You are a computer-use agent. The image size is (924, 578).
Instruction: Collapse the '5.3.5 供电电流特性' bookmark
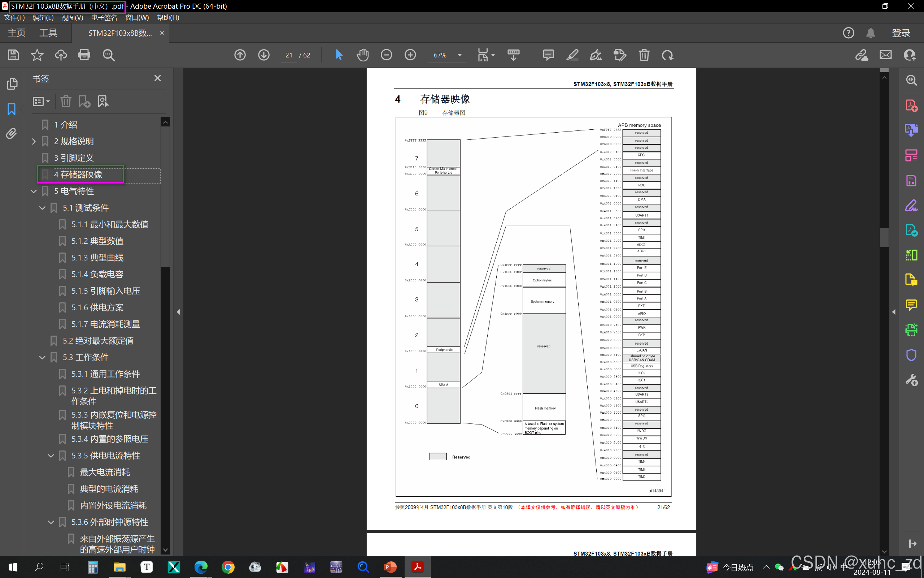coord(51,456)
